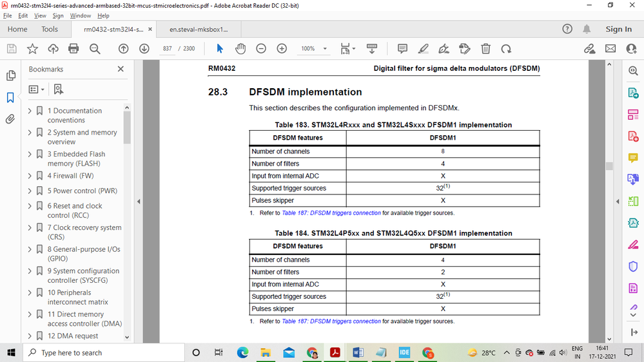Zoom in with the plus icon
Screen dimensions: 644x362
tap(282, 49)
